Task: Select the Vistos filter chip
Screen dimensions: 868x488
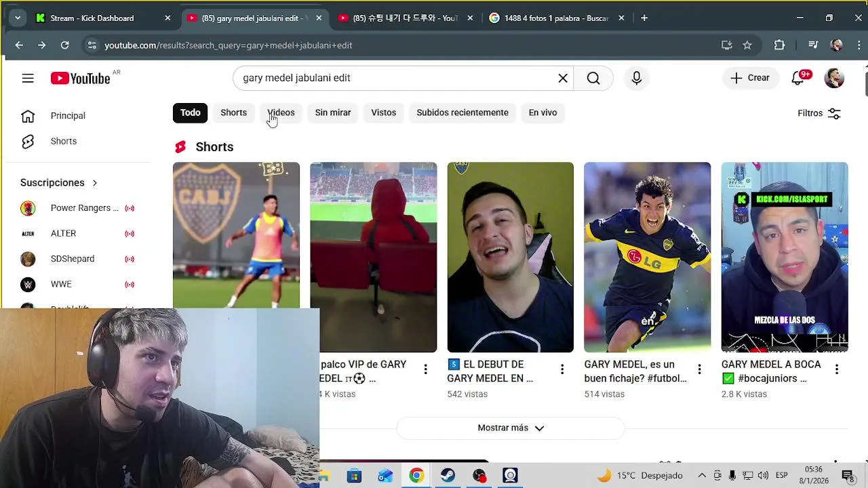Action: 384,113
